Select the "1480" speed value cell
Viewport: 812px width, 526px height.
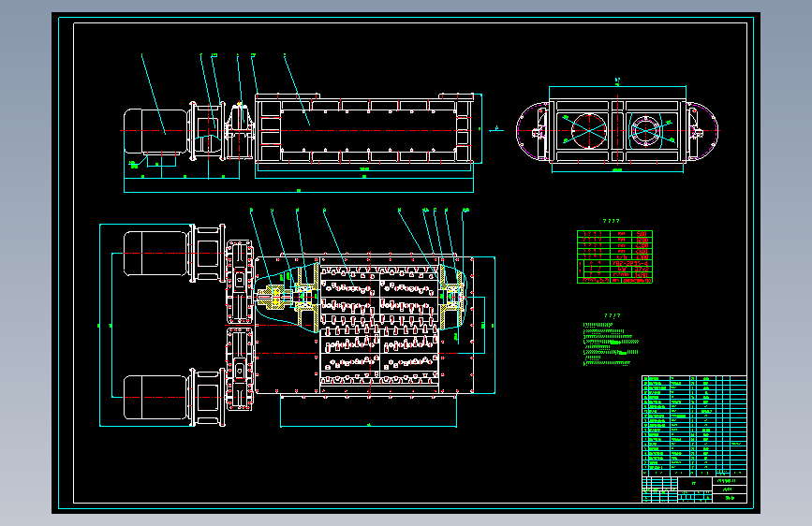642,275
